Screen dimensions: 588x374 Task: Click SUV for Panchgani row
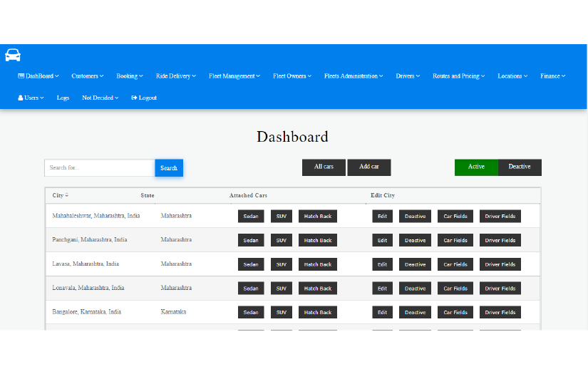(282, 240)
